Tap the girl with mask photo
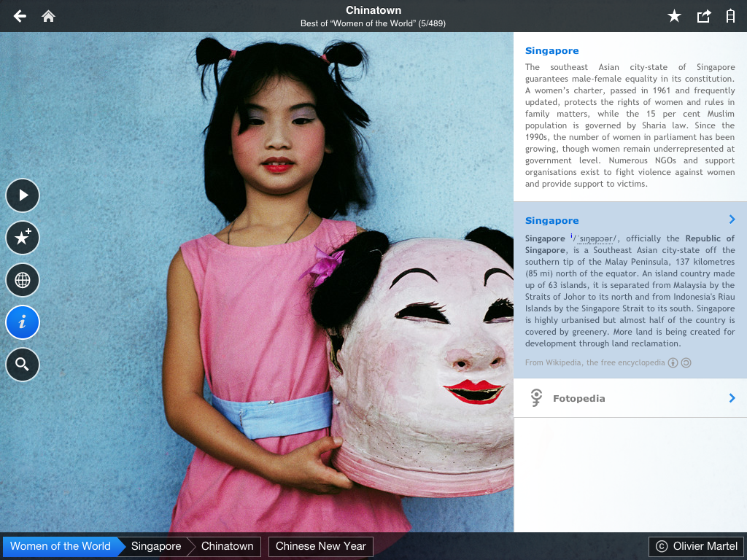This screenshot has width=747, height=560. pyautogui.click(x=257, y=282)
